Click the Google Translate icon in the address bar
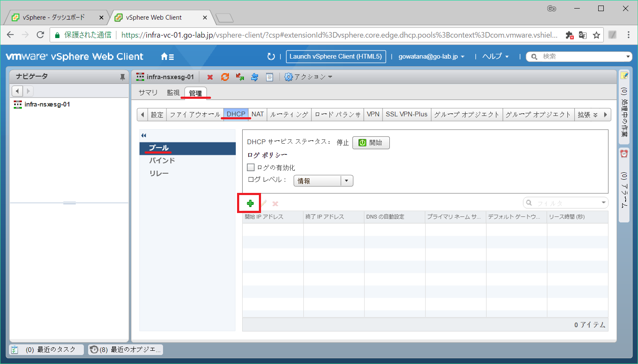Viewport: 638px width, 364px height. [583, 35]
